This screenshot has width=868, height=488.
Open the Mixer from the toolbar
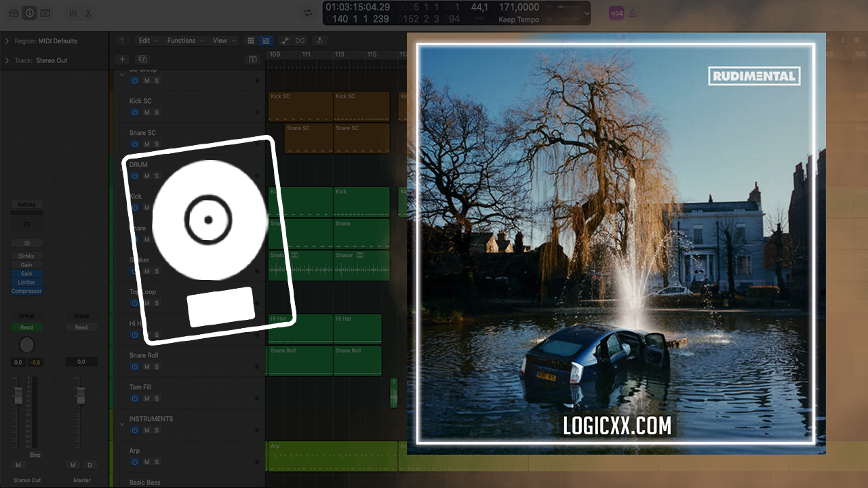pyautogui.click(x=73, y=13)
